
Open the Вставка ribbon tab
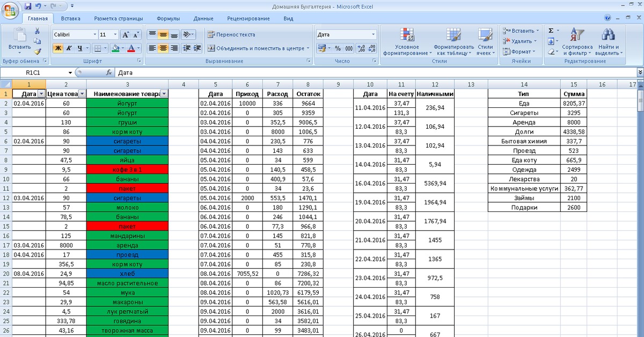click(x=71, y=18)
